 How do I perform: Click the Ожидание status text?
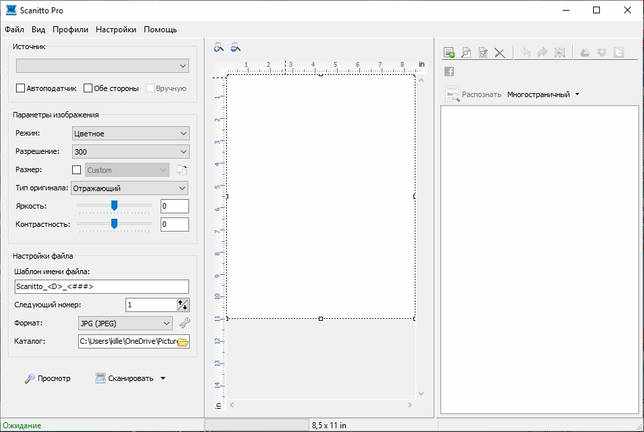pos(22,425)
